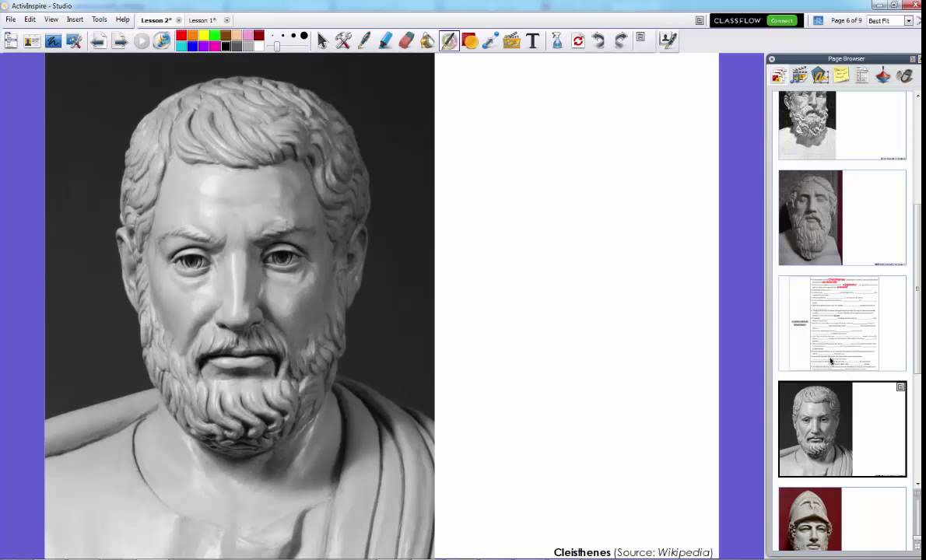This screenshot has width=926, height=560.
Task: Open the Best Fit zoom dropdown
Action: (908, 21)
